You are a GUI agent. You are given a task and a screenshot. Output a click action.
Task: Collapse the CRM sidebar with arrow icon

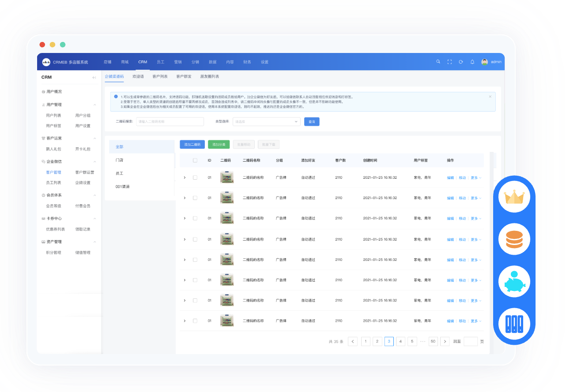94,77
